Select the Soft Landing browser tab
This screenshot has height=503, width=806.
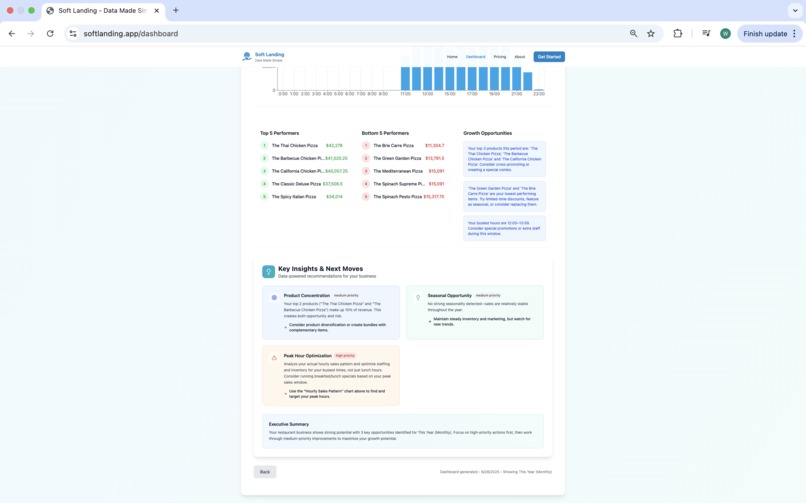(x=103, y=10)
